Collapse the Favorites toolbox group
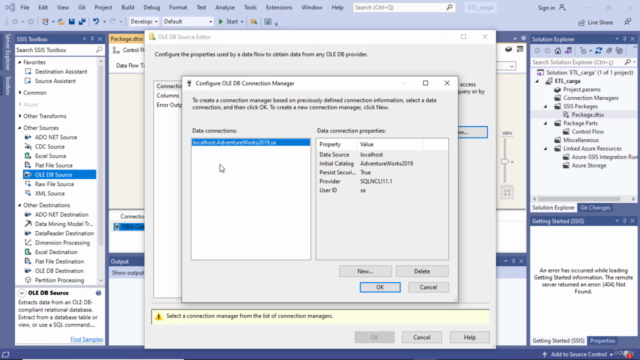 tap(20, 62)
